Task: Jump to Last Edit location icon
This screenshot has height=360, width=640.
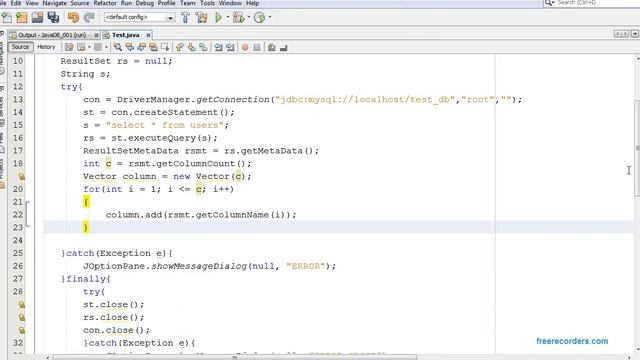Action: (69, 47)
